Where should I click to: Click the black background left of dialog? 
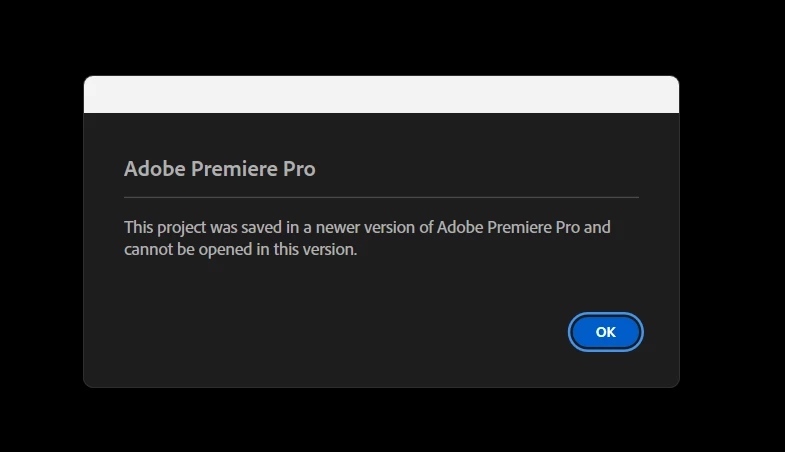40,230
